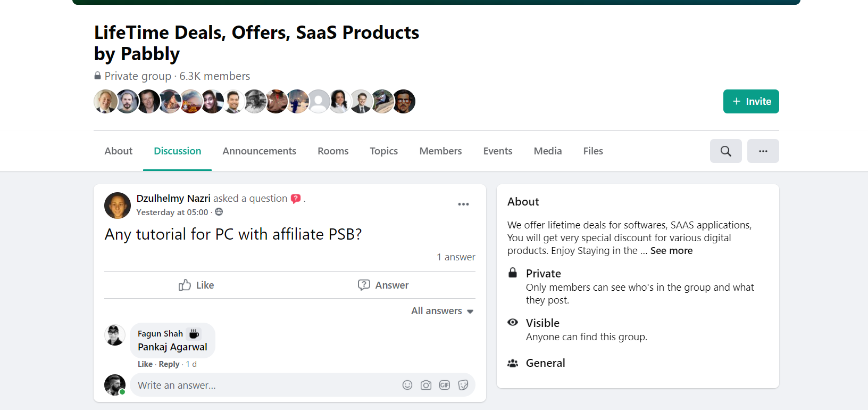868x410 pixels.
Task: Open the Members tab
Action: tap(440, 151)
